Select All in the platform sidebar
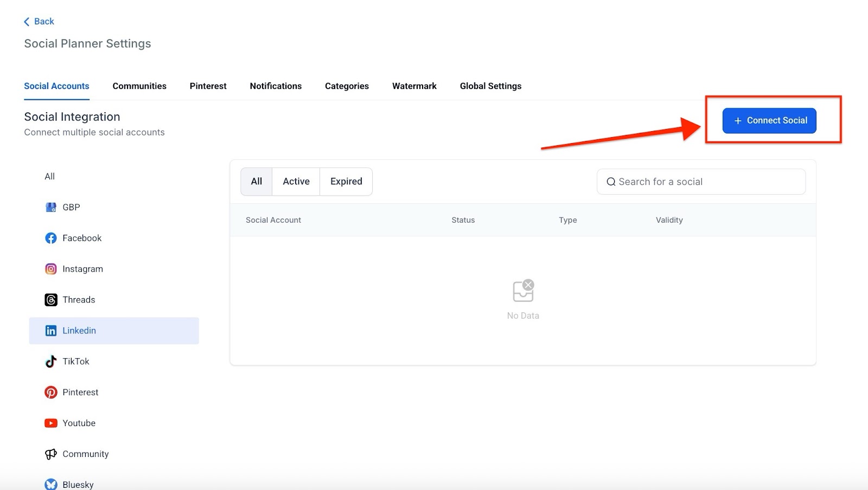This screenshot has height=490, width=868. pos(50,177)
